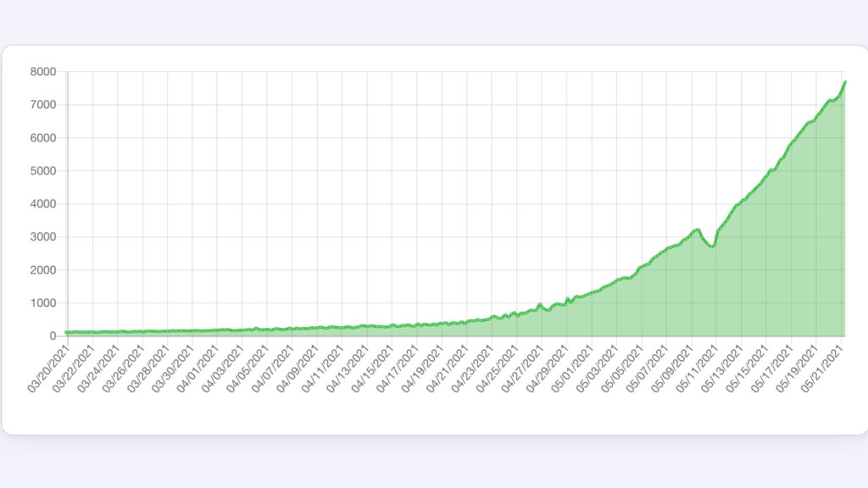The width and height of the screenshot is (868, 488).
Task: Select the 04/01/2021 date label
Action: pos(197,369)
